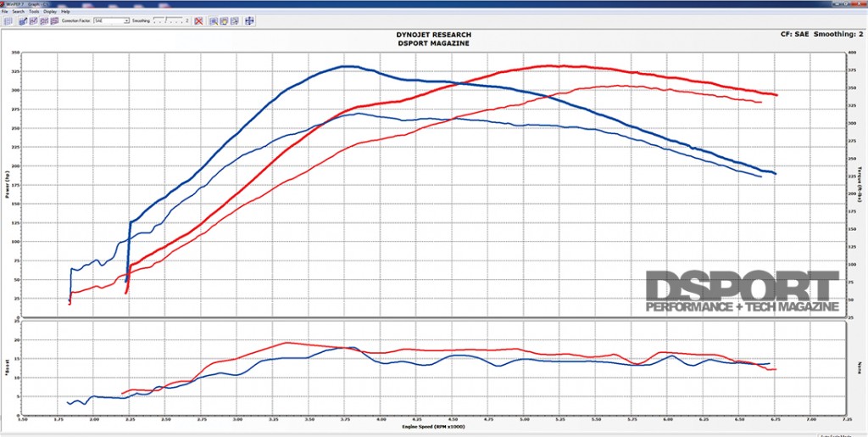Click the third graph-type toolbar icon
This screenshot has height=437, width=868.
coord(44,21)
